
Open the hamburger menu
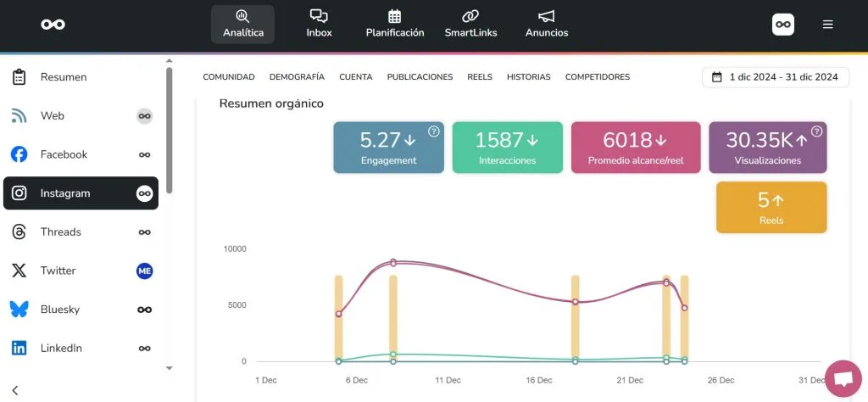[x=828, y=25]
